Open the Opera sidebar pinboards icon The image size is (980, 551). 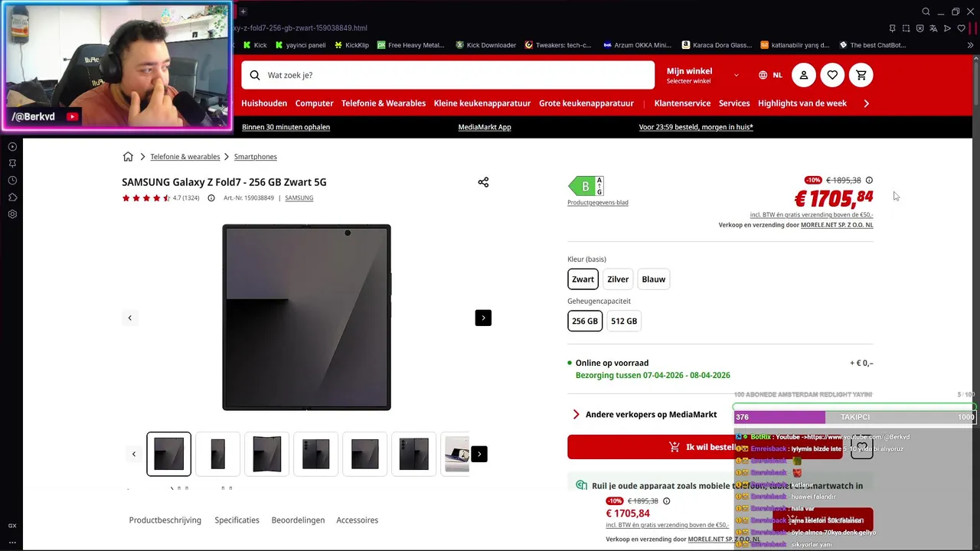coord(12,164)
